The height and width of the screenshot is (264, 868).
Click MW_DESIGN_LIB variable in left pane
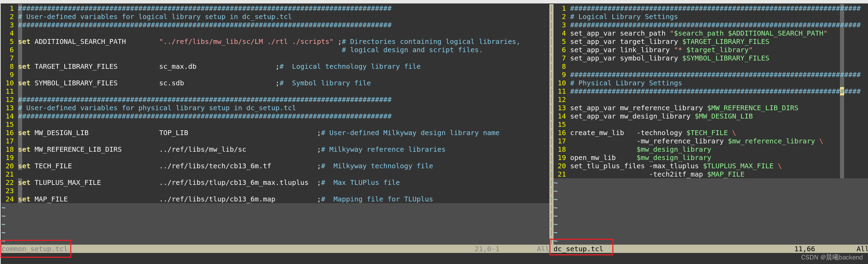(62, 133)
